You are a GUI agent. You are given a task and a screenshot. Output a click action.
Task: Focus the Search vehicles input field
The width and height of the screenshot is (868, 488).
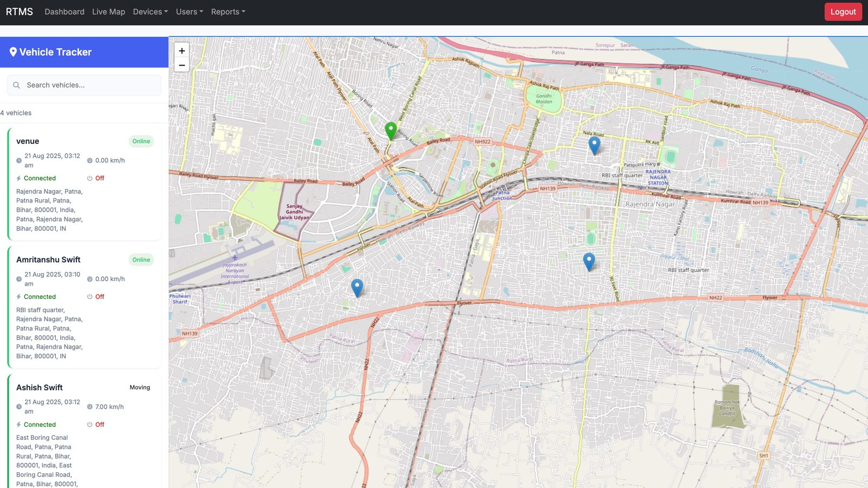click(84, 85)
